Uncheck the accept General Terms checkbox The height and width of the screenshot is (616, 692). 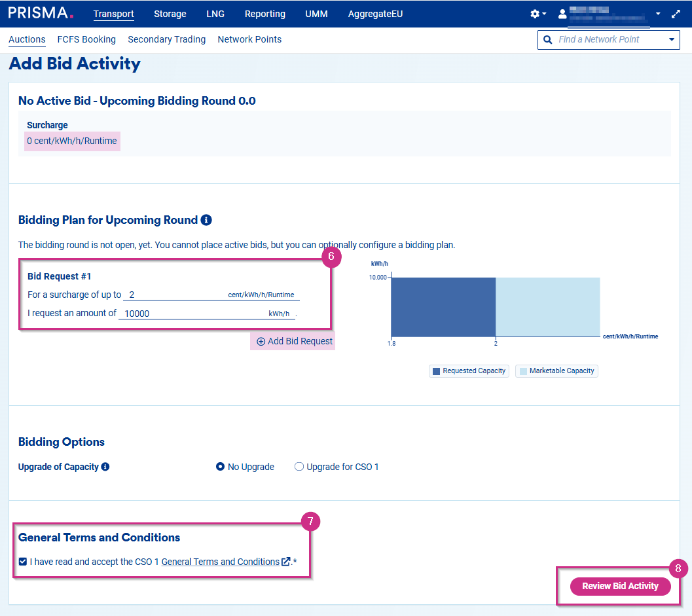pos(23,562)
